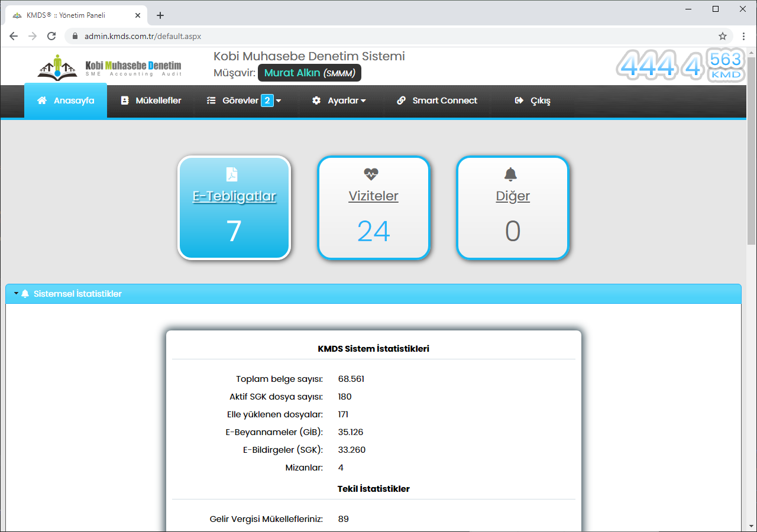This screenshot has width=757, height=532.
Task: Go forward in browser history
Action: pos(33,36)
